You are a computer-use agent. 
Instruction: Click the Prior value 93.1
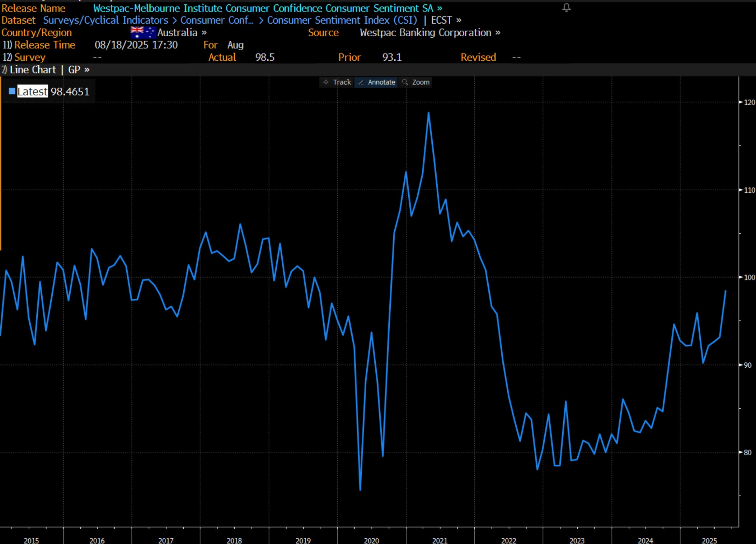(x=392, y=57)
